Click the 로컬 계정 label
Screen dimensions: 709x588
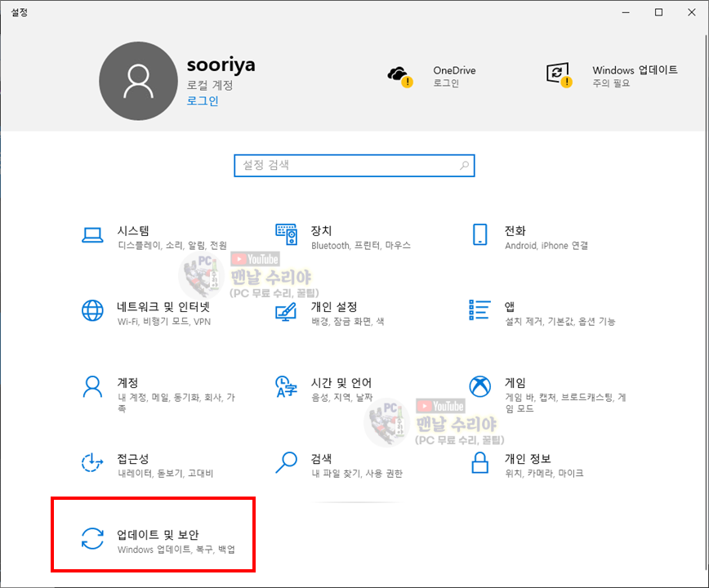point(210,85)
